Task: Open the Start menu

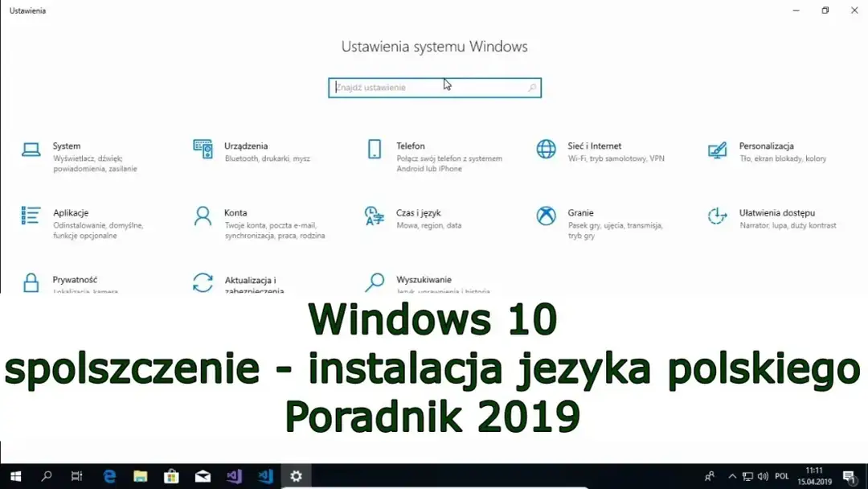Action: [16, 476]
